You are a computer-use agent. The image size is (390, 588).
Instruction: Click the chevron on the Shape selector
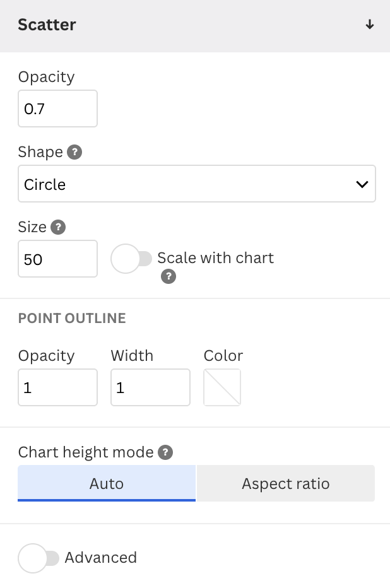[x=362, y=184]
